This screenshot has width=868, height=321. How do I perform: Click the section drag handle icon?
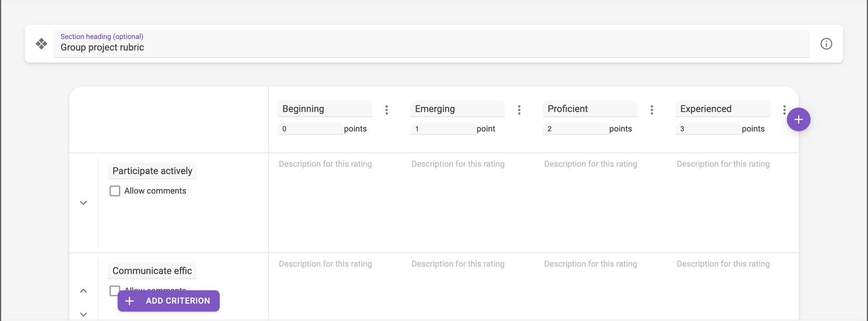tap(42, 44)
